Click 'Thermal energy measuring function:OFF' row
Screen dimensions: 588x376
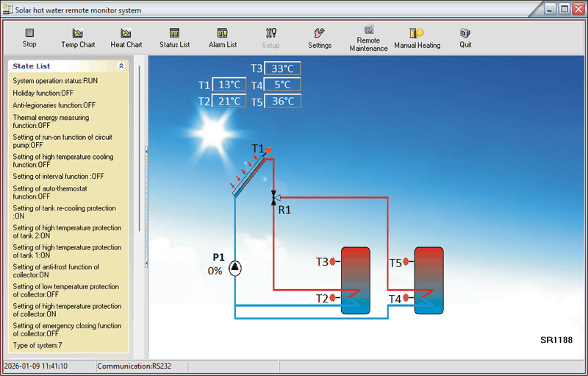point(51,121)
